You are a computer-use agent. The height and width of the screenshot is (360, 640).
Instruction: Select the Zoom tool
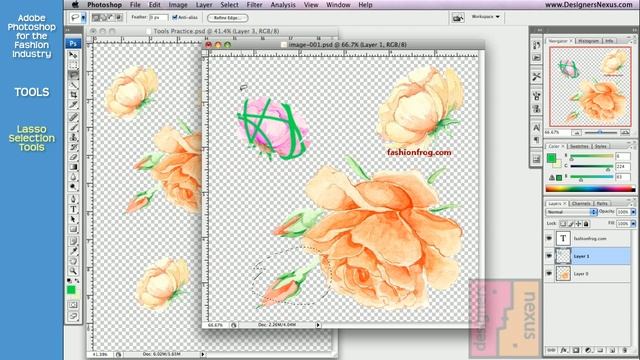click(x=73, y=271)
